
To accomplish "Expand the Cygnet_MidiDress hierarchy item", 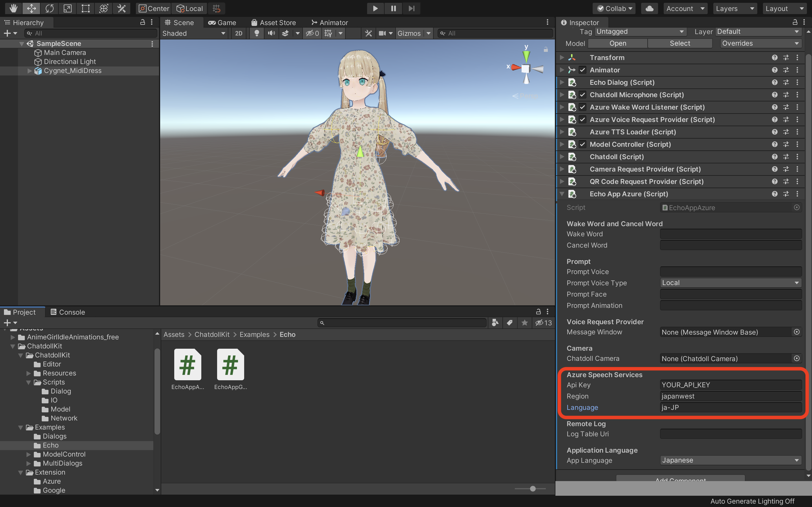I will tap(30, 71).
